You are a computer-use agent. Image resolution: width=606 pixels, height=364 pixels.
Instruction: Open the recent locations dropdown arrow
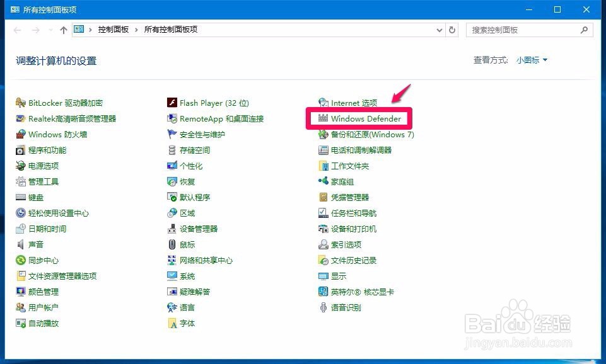click(50, 30)
